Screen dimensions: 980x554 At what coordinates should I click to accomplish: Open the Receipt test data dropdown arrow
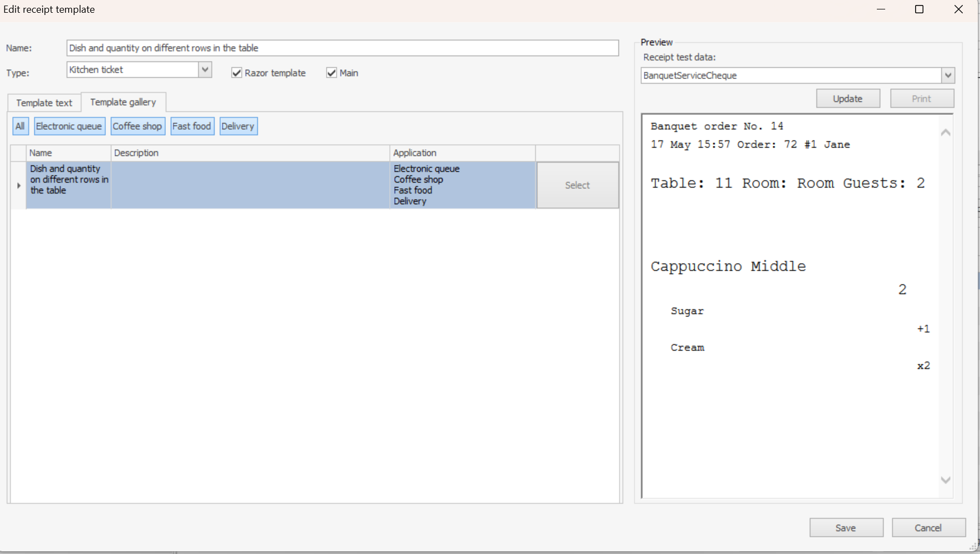click(948, 75)
